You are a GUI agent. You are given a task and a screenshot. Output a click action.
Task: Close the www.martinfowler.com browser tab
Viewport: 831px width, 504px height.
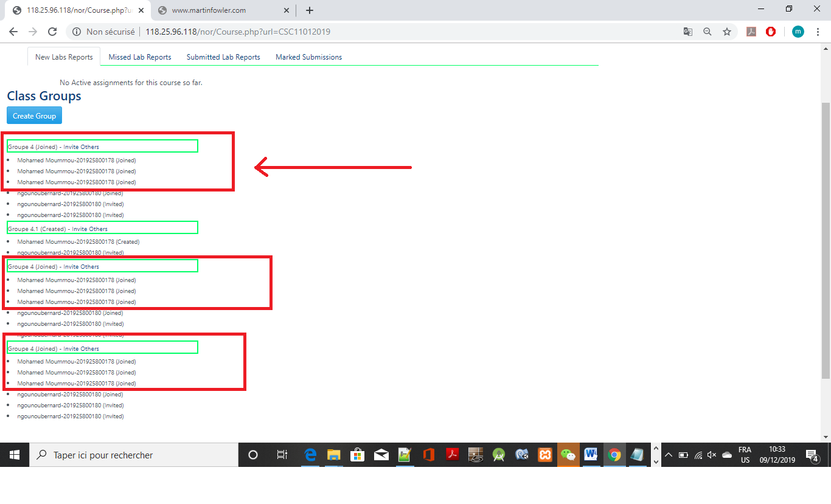pyautogui.click(x=286, y=10)
